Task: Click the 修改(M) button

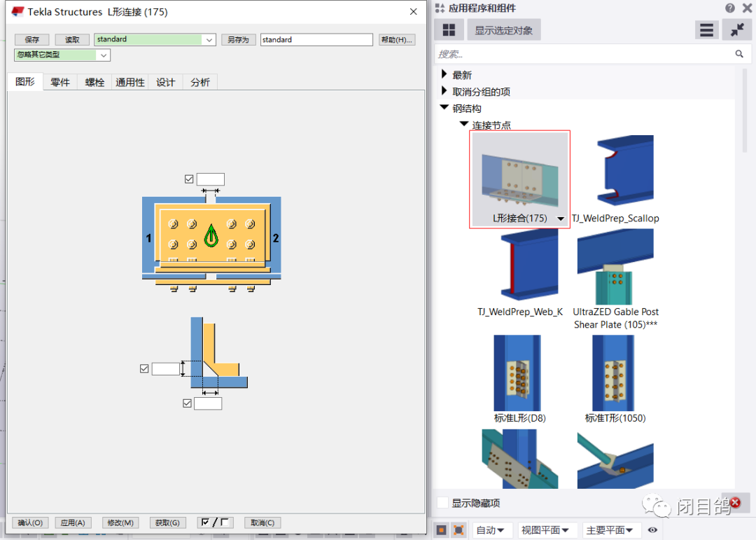Action: [120, 522]
